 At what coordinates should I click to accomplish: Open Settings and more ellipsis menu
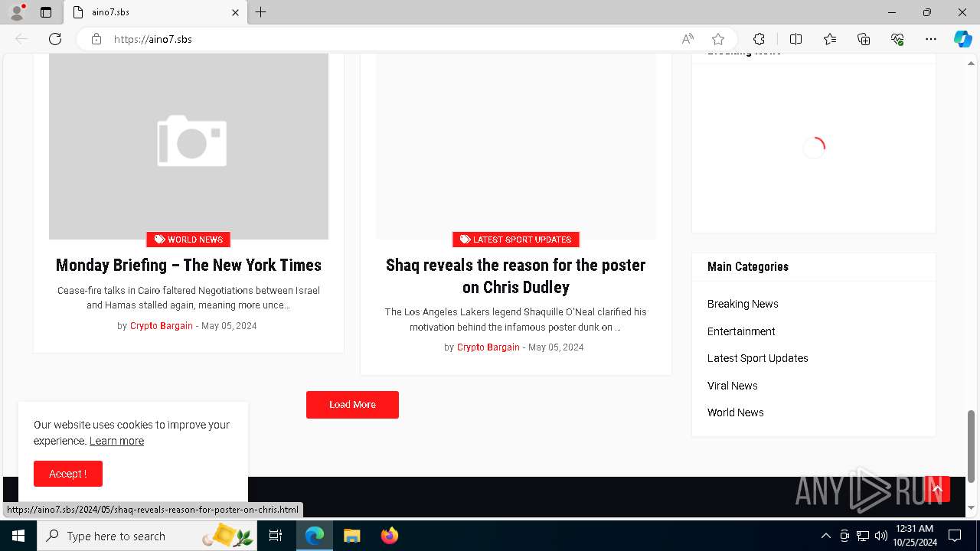coord(931,39)
